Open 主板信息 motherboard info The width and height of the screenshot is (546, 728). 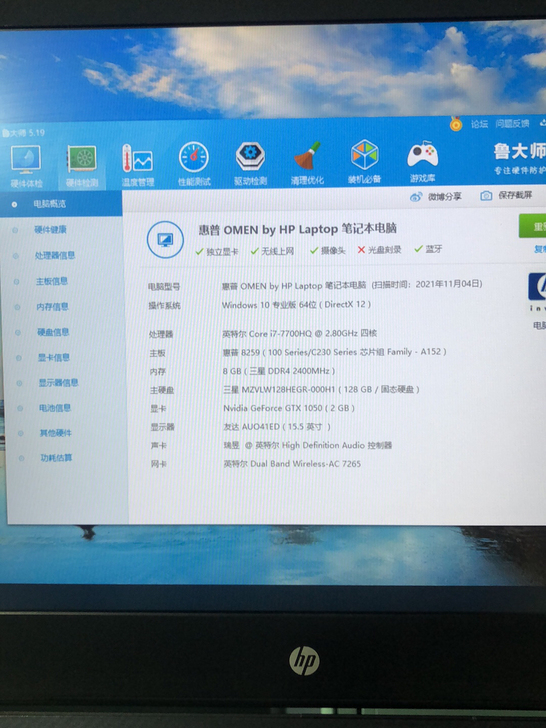tap(52, 281)
